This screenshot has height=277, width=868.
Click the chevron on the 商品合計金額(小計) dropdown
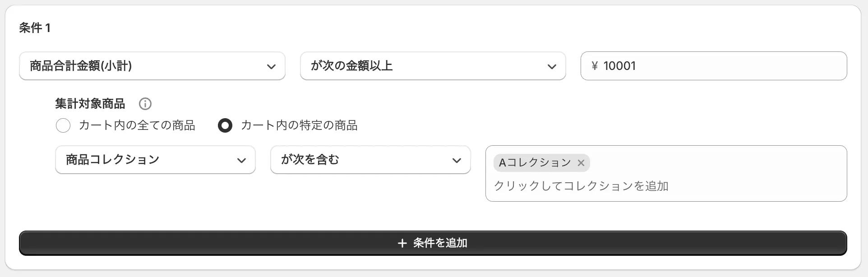pyautogui.click(x=271, y=66)
